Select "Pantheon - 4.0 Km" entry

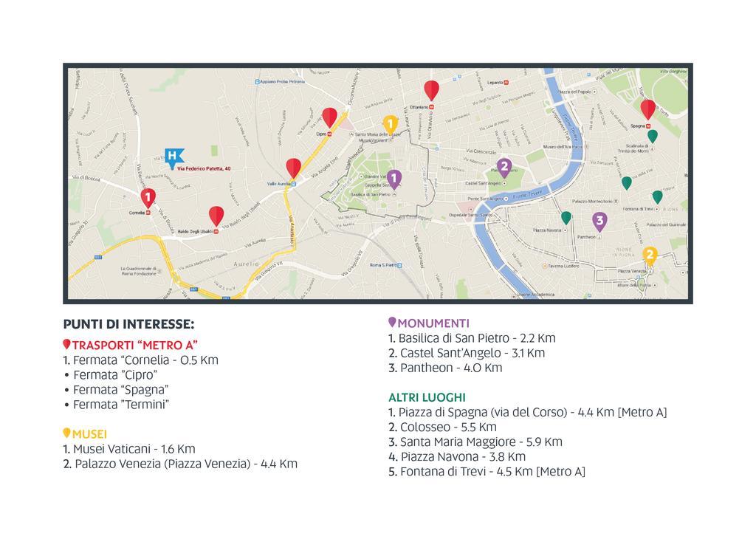tap(445, 368)
